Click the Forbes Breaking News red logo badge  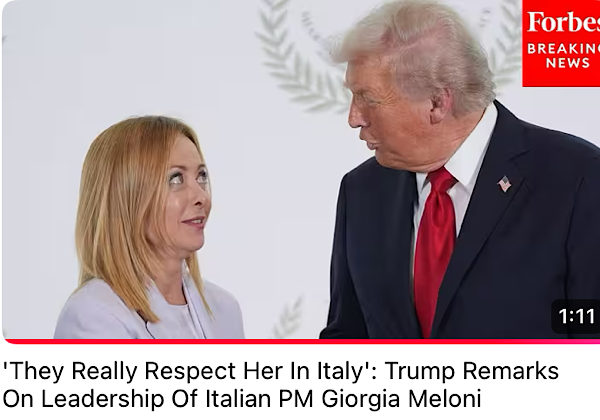point(561,43)
